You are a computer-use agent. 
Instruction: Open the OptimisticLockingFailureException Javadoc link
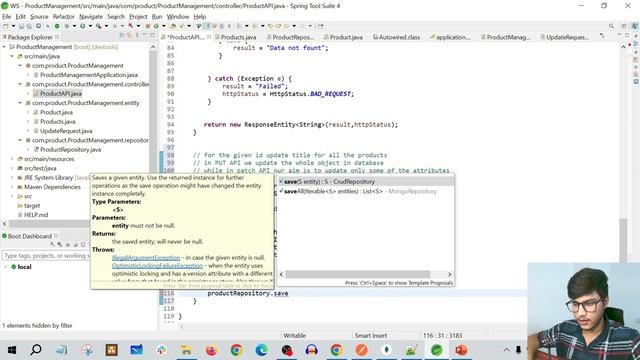point(157,266)
